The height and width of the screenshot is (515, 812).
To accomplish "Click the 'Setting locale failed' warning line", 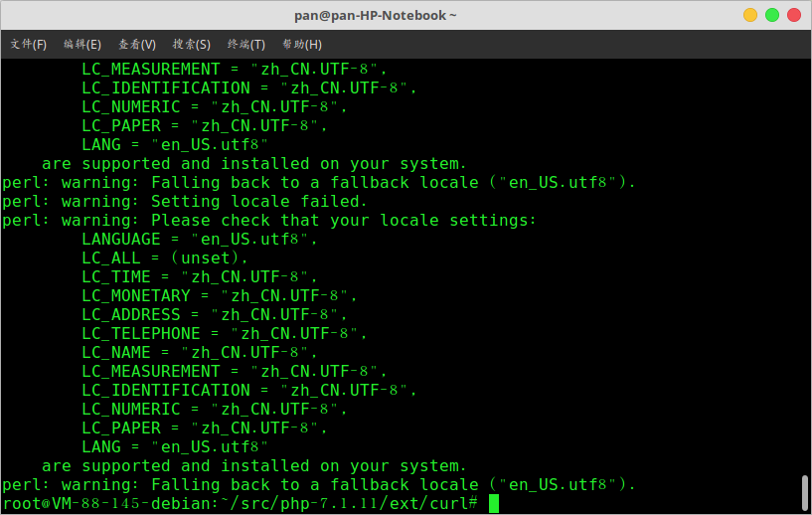I will coord(184,202).
